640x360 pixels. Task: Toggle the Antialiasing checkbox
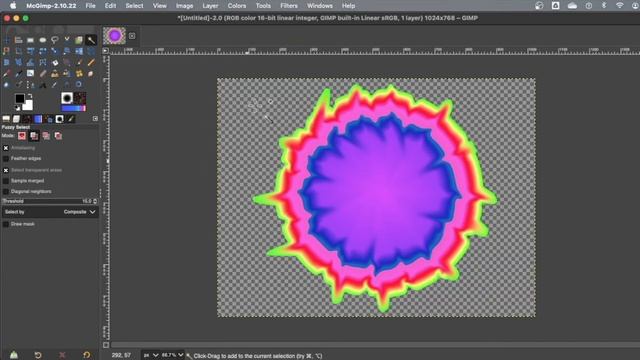(6, 148)
